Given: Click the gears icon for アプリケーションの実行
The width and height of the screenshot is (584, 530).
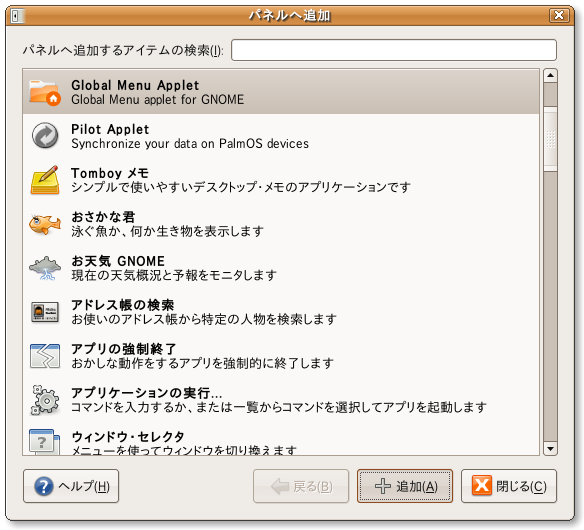Looking at the screenshot, I should [45, 400].
